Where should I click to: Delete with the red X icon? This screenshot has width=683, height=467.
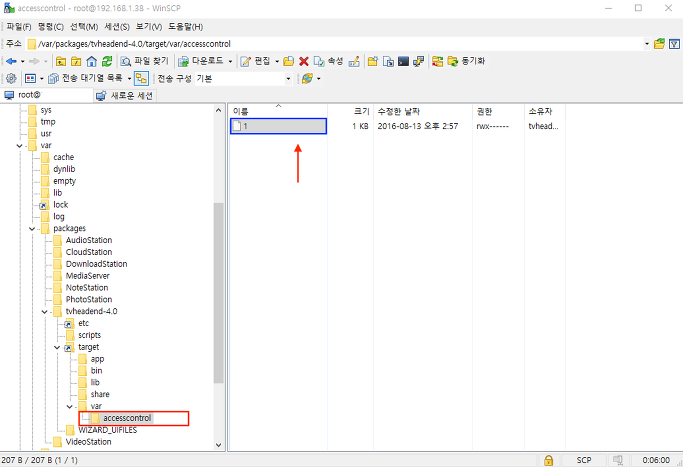[304, 61]
